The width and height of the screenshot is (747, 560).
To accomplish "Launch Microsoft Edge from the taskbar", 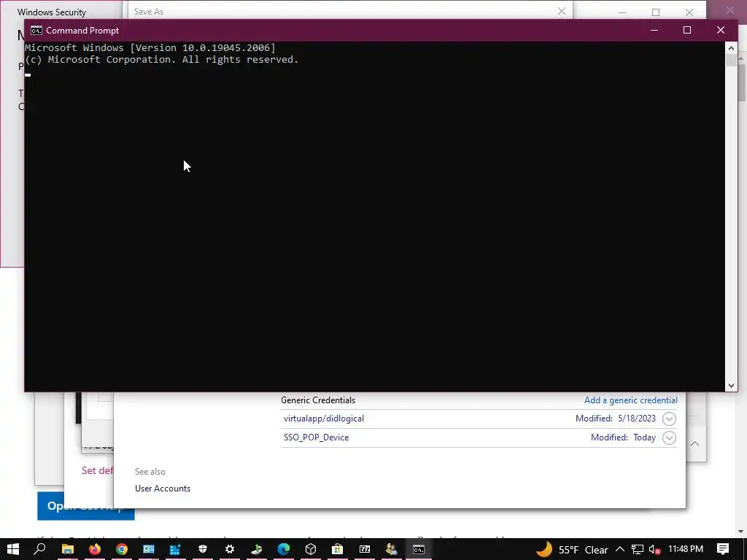I will 284,549.
